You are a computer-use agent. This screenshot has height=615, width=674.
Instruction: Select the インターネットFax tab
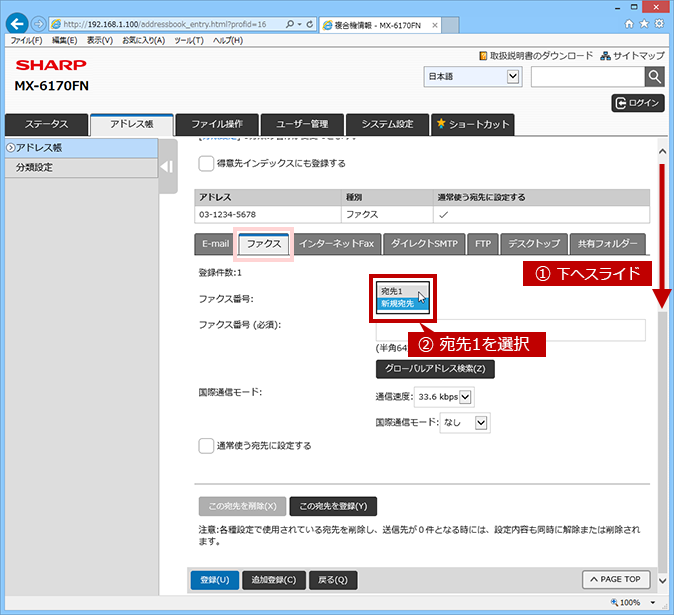tap(337, 244)
